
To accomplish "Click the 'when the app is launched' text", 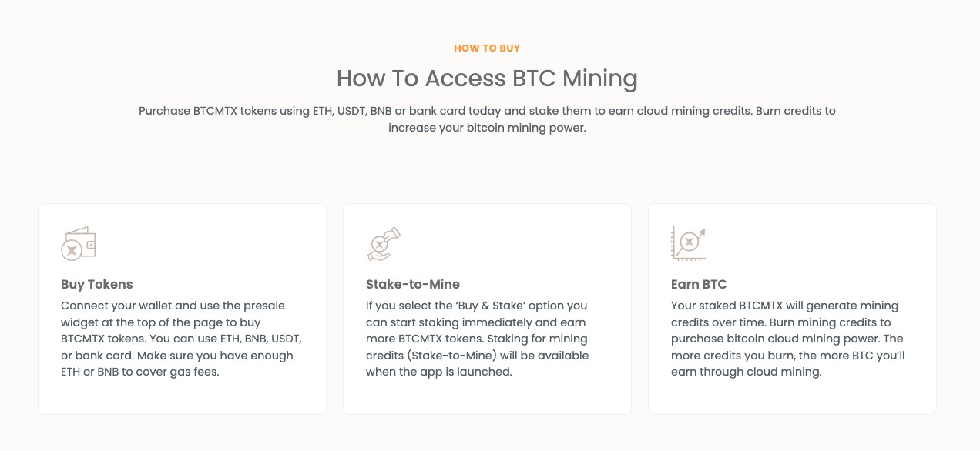I will click(x=438, y=372).
